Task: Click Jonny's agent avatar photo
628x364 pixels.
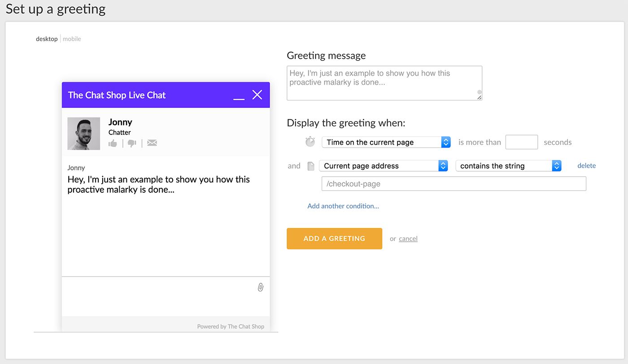Action: point(84,134)
